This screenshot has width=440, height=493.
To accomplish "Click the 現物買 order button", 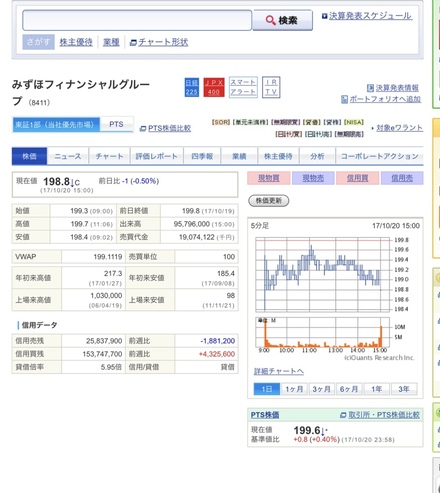I will pos(269,178).
